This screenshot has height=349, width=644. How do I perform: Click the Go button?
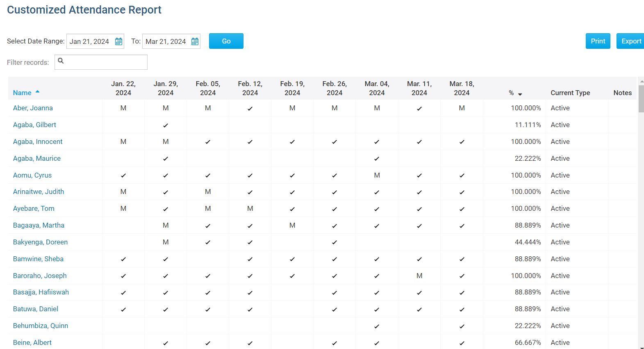tap(226, 41)
